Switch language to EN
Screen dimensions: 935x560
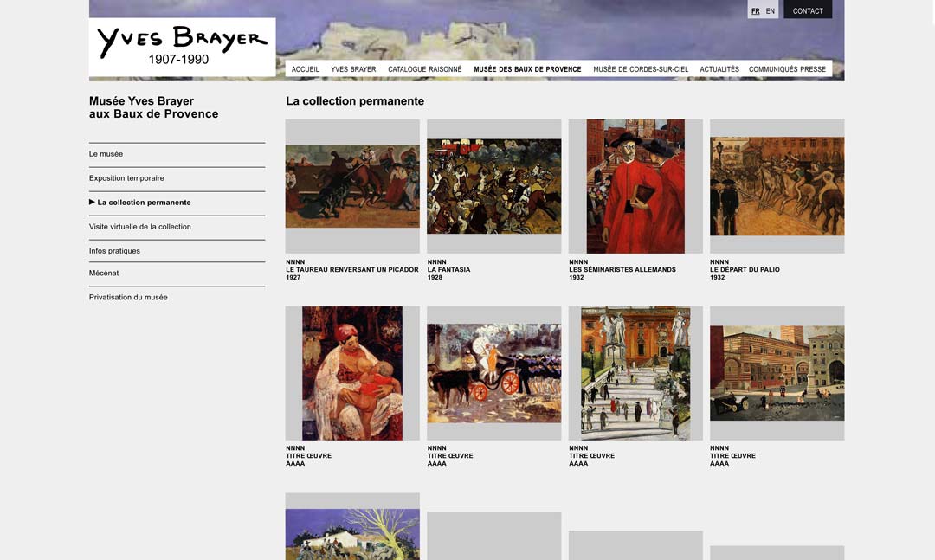coord(771,10)
